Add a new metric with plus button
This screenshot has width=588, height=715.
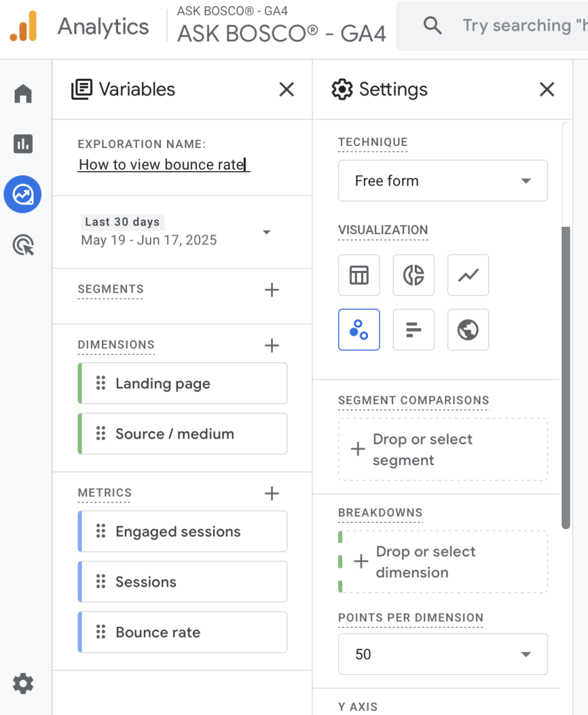pyautogui.click(x=272, y=494)
